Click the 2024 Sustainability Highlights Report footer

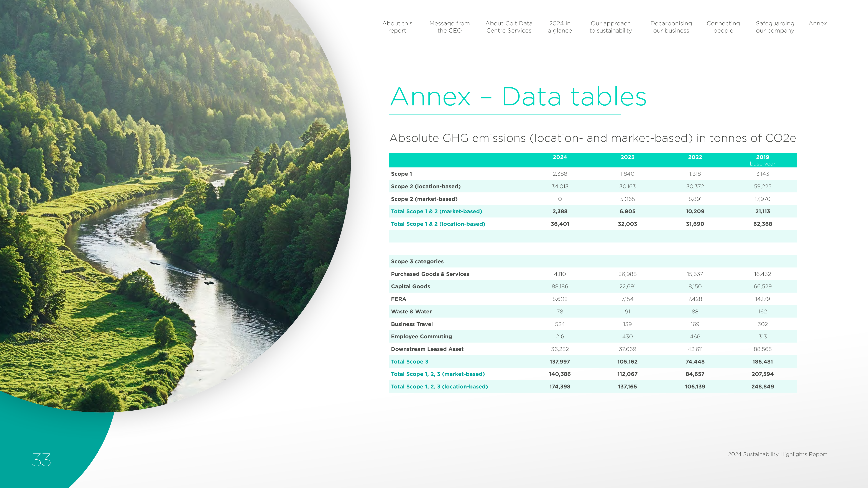click(x=777, y=454)
